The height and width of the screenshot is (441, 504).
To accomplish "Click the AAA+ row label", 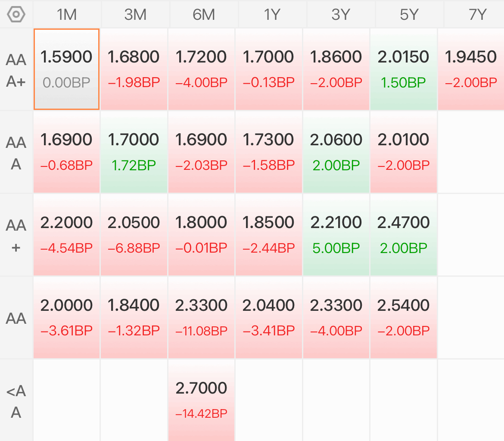I will point(16,70).
